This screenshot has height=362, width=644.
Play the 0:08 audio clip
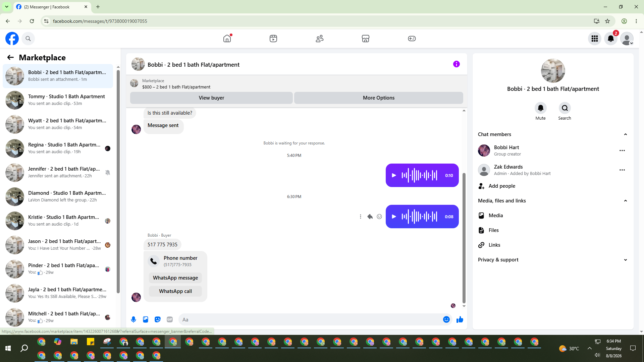point(394,217)
